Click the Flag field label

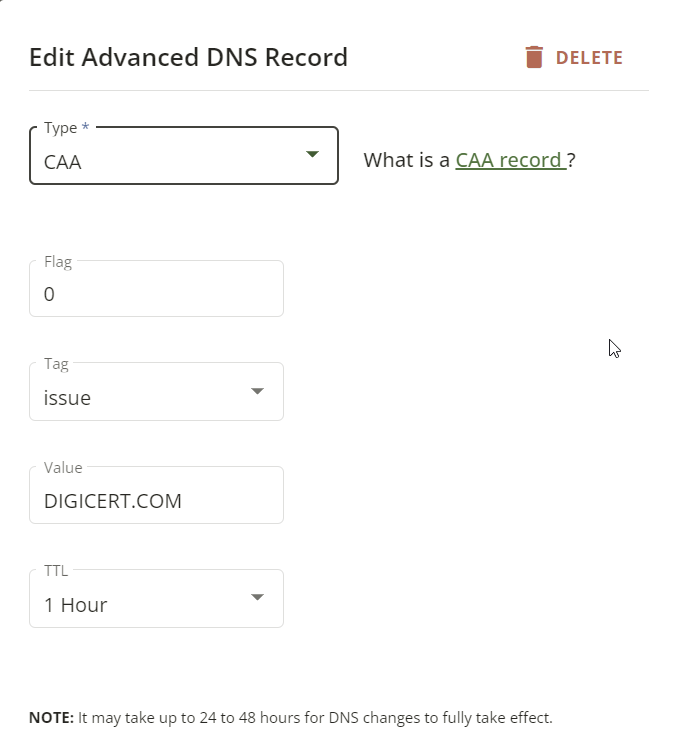(x=58, y=262)
